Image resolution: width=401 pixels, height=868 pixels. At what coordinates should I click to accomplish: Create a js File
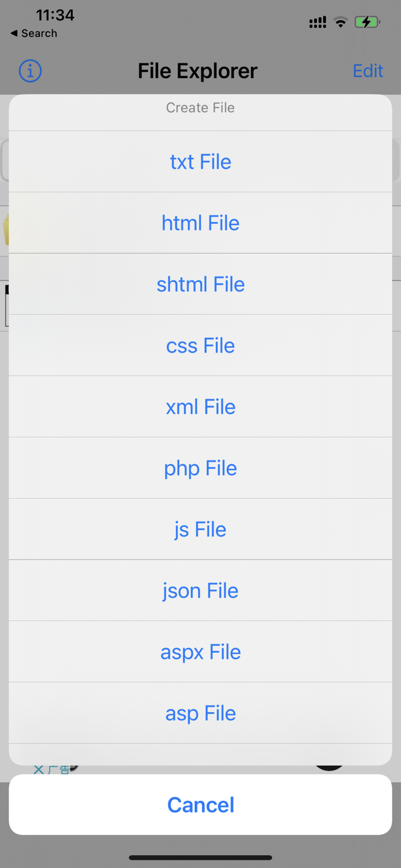click(x=200, y=529)
